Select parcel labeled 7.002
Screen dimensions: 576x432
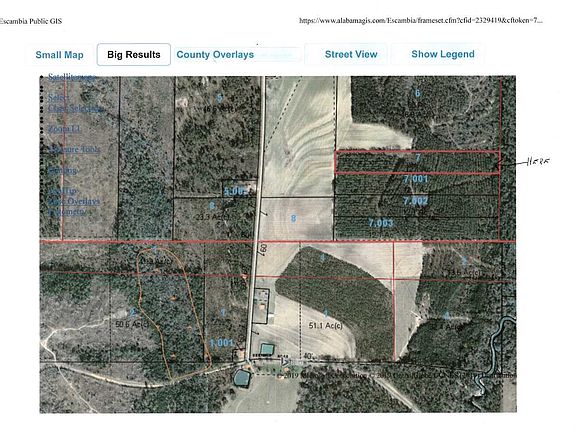coord(415,201)
